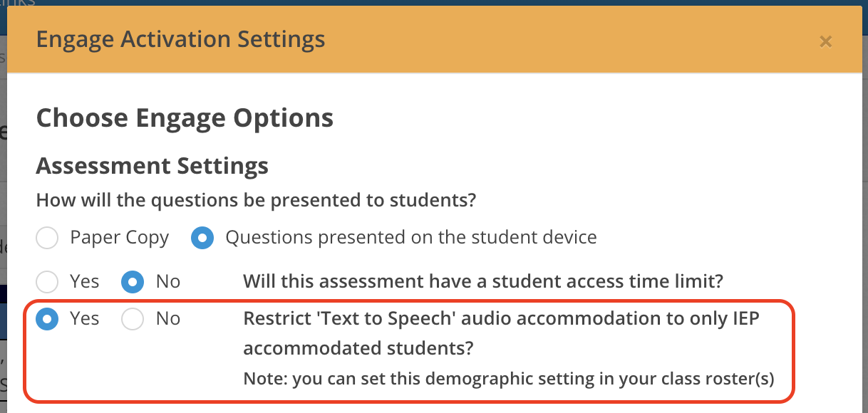Click the Restrict 'Text to Speech' question text
868x413 pixels.
502,333
